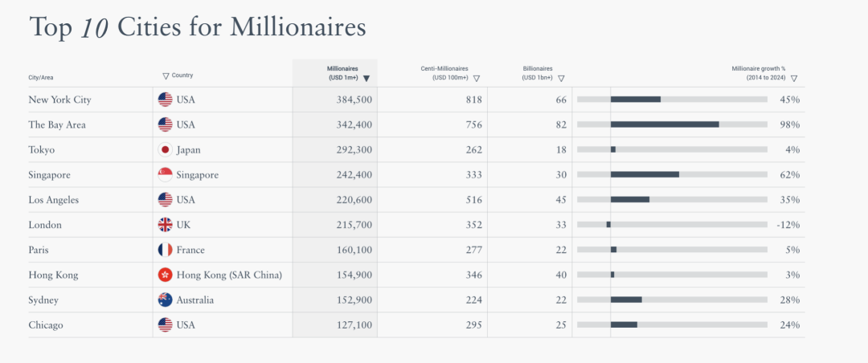Click the Japan flag icon for Tokyo
The image size is (868, 363).
click(x=166, y=149)
